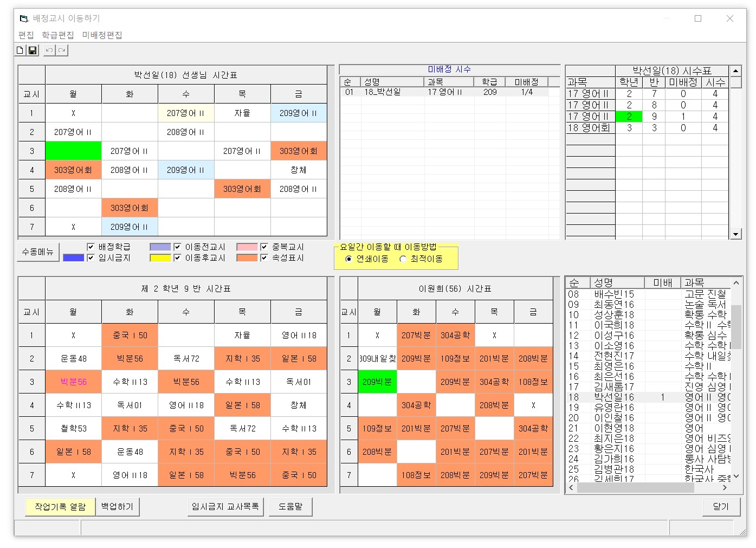Screen dimensions: 756x548
Task: Select green 209빅분 cell in 이원희 timetable
Action: point(377,382)
